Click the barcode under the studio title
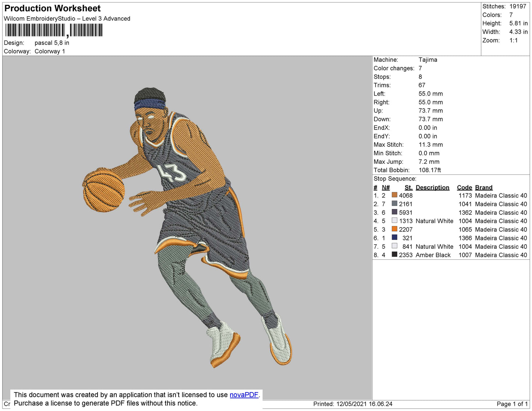532x411 pixels. click(54, 30)
